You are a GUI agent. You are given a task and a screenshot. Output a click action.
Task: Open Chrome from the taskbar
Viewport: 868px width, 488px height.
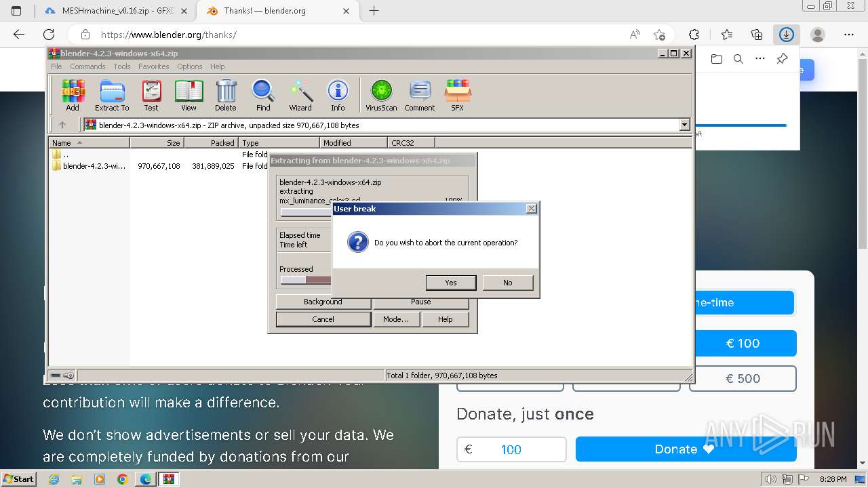pos(122,479)
